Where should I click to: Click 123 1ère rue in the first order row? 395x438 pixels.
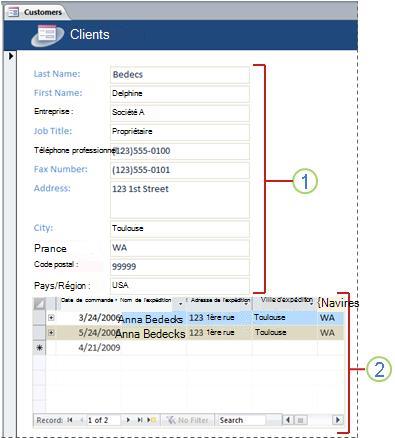pos(212,318)
